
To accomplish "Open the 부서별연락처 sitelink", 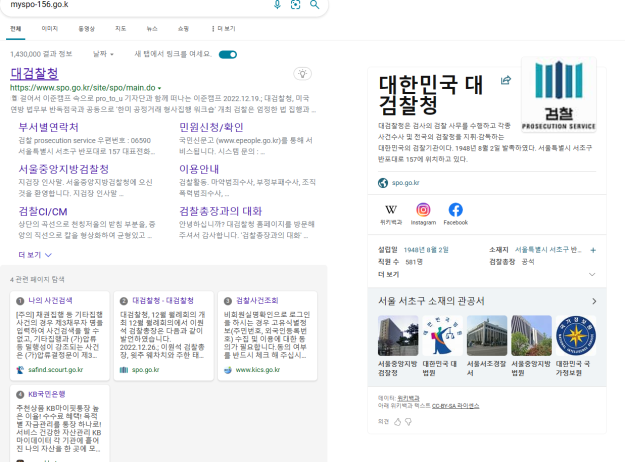I will tap(49, 127).
